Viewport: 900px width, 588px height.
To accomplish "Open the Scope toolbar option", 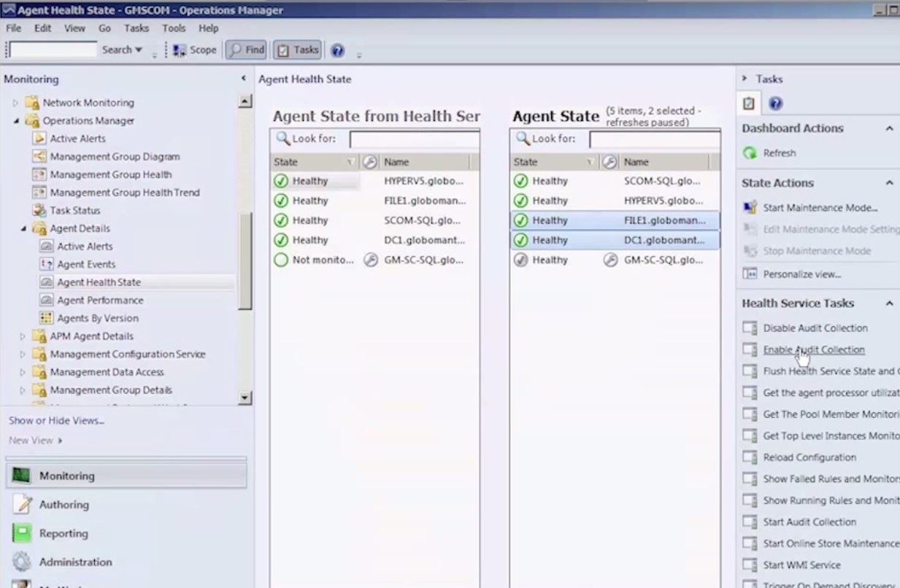I will pyautogui.click(x=195, y=50).
